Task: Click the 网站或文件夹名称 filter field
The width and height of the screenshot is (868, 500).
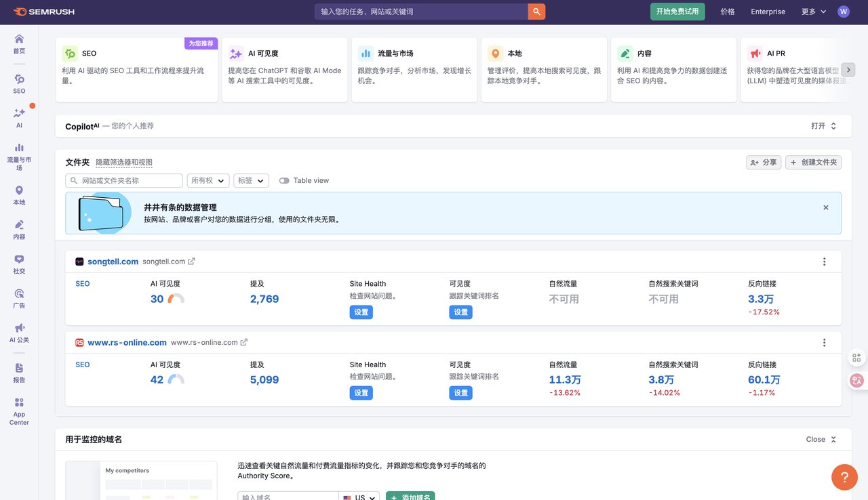Action: (x=124, y=181)
